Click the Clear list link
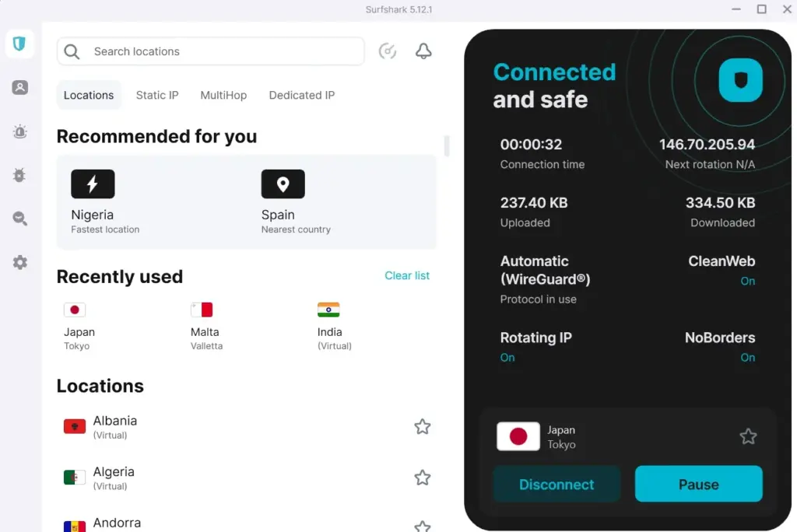The height and width of the screenshot is (532, 797). (x=407, y=275)
